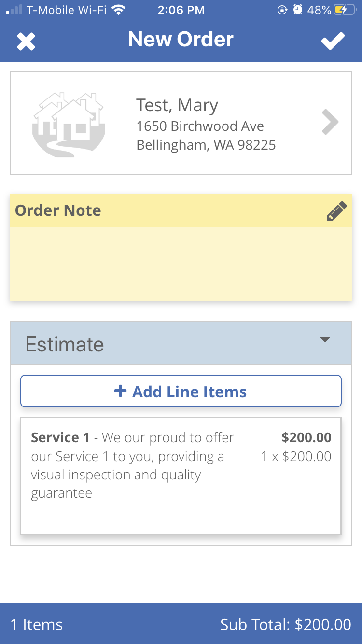Screen dimensions: 362x644
Task: Tap the plus icon in Add Line Items
Action: (x=120, y=391)
